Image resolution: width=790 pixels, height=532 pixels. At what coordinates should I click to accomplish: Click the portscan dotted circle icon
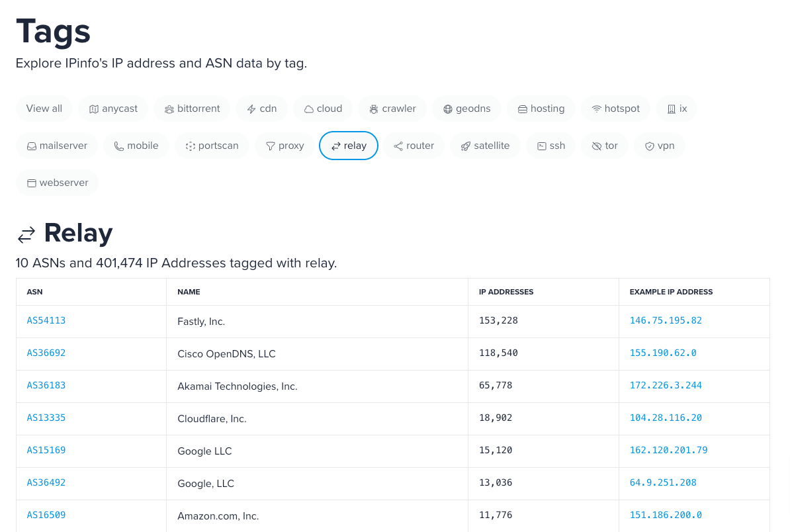(x=191, y=146)
